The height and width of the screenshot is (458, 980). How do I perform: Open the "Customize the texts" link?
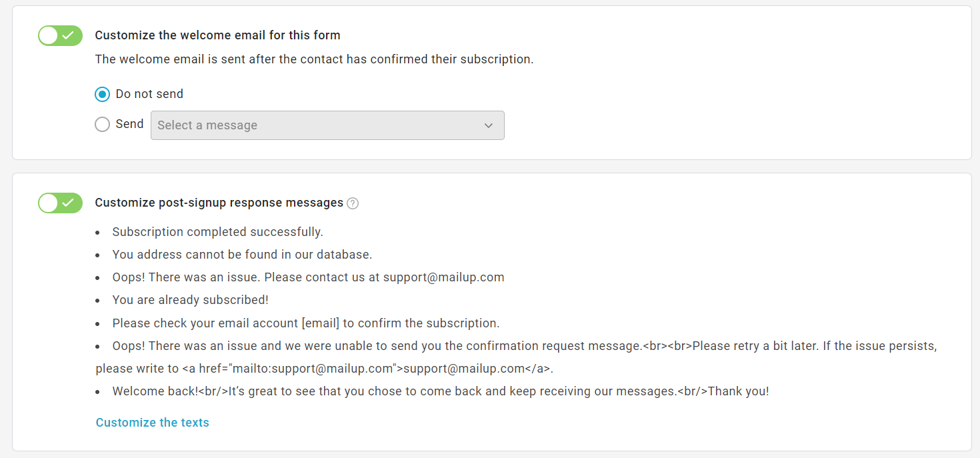(x=153, y=423)
